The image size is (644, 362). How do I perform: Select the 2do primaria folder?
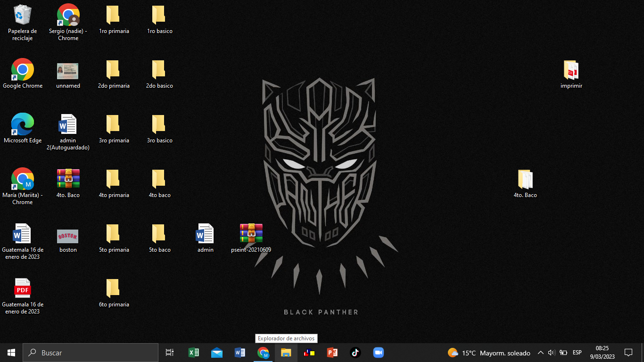coord(114,74)
